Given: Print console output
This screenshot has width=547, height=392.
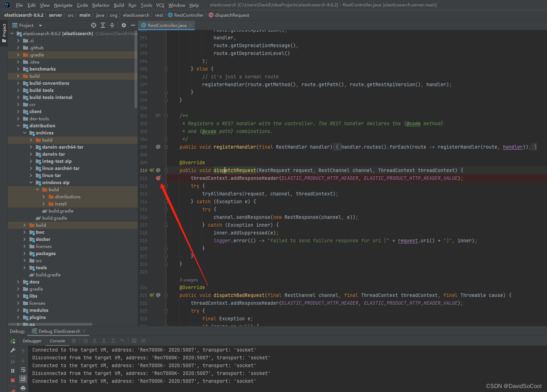Looking at the screenshot, I should point(23,388).
